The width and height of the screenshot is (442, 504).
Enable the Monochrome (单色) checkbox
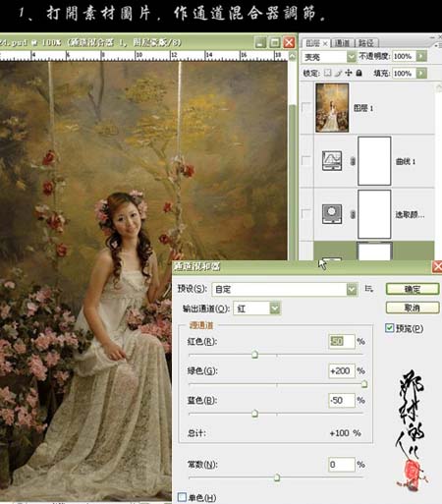pos(182,497)
